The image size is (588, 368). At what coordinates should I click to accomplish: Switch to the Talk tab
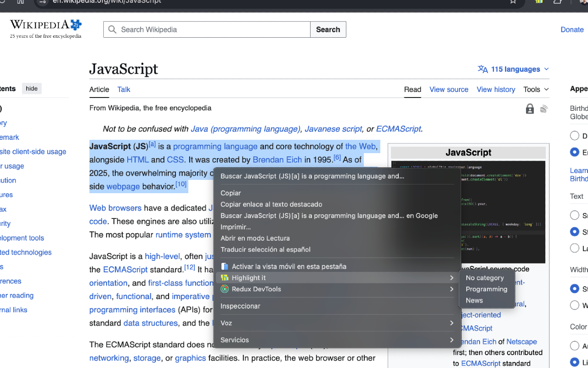[x=124, y=90]
